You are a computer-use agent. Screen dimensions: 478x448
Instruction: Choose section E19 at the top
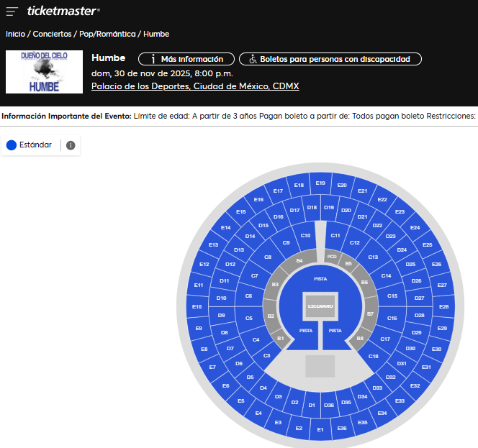tap(320, 183)
